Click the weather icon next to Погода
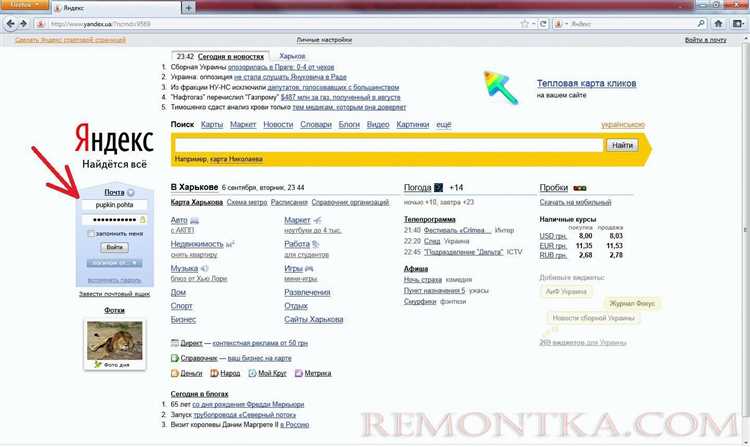750x447 pixels. pyautogui.click(x=438, y=187)
